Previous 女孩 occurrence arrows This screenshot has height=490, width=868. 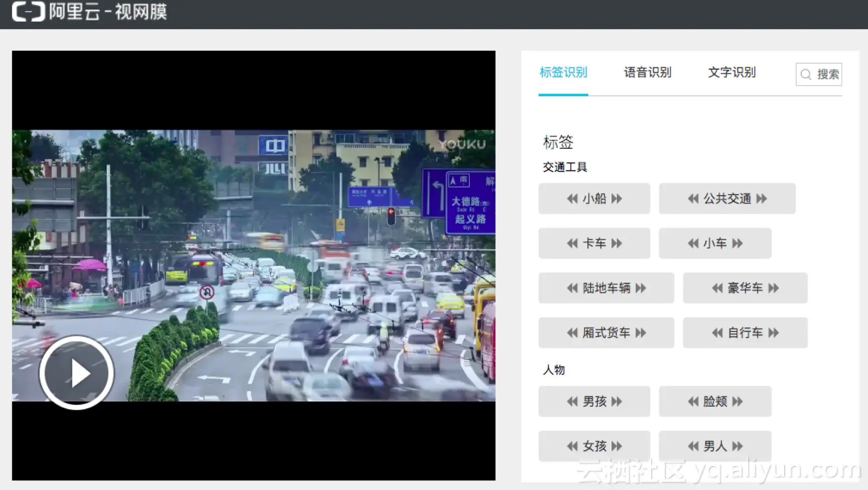[x=572, y=446]
